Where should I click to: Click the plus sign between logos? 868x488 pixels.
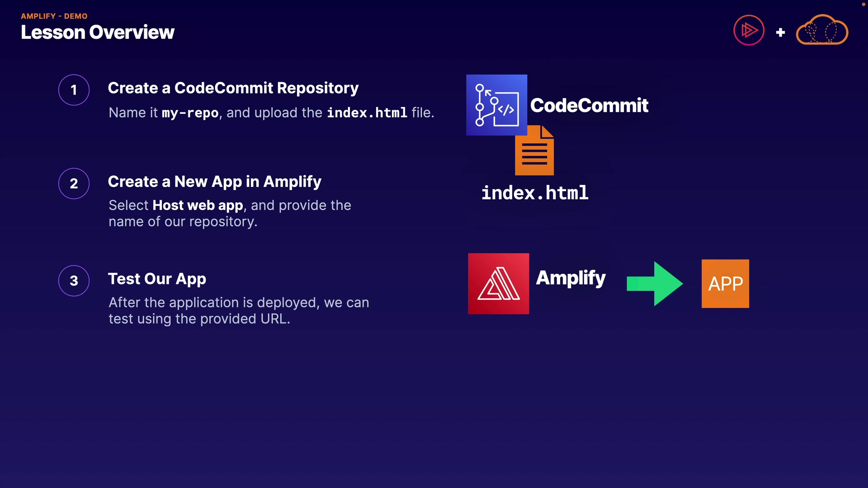coord(780,33)
